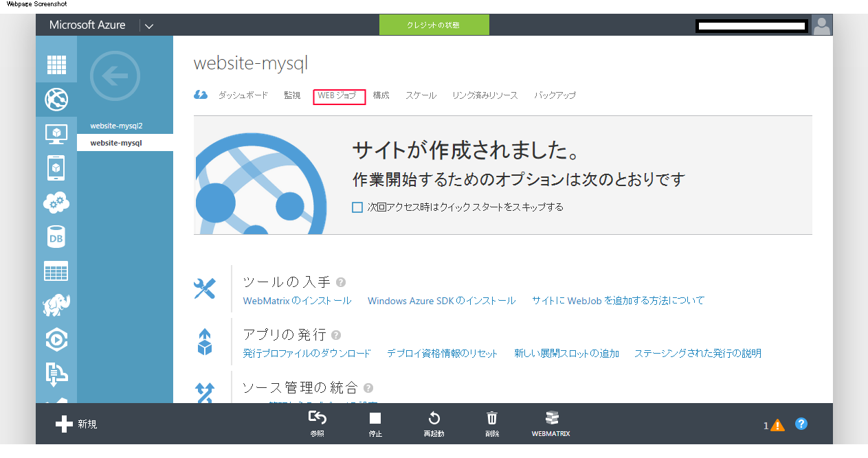
Task: Open the blue help question mark
Action: point(801,424)
